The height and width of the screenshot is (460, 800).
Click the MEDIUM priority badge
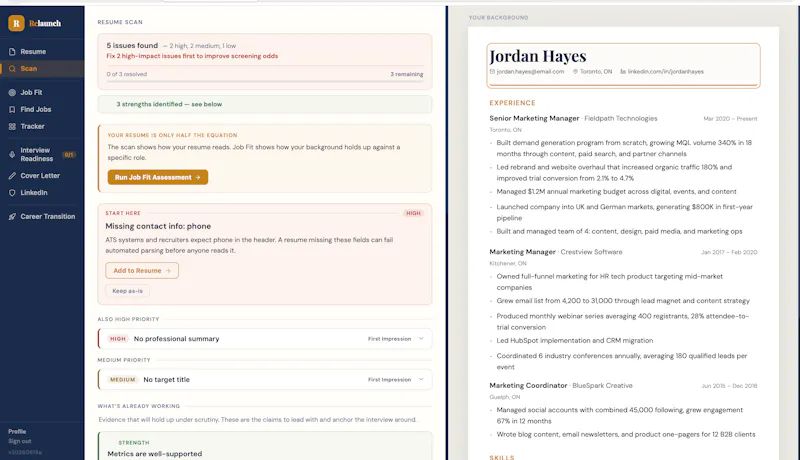tap(122, 379)
